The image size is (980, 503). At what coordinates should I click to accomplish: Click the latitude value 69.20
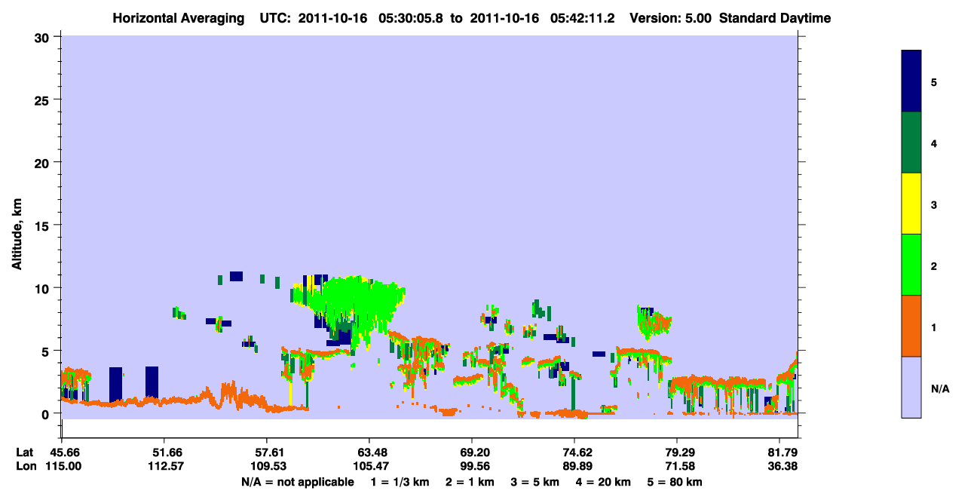point(472,452)
